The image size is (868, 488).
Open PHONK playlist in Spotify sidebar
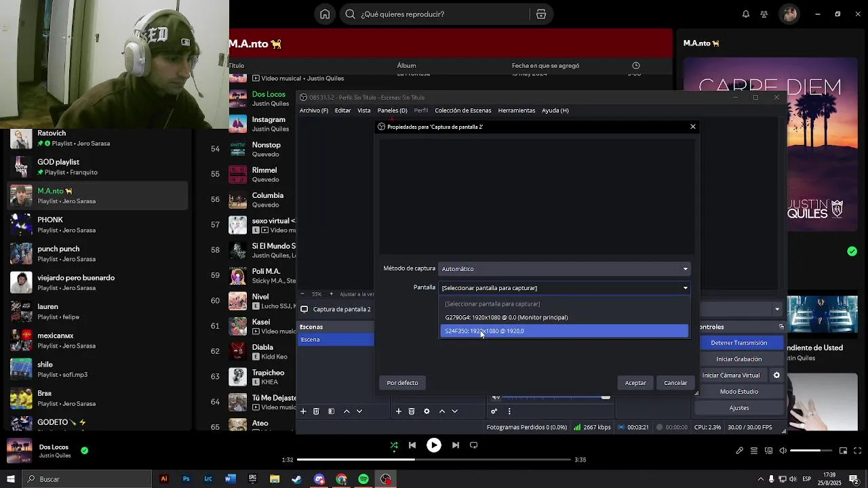97,225
